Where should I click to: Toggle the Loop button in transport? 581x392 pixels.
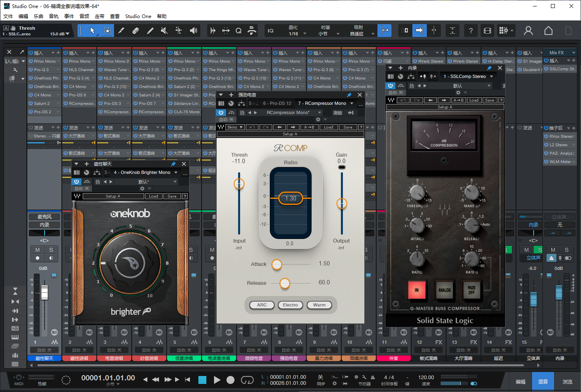pos(247,380)
